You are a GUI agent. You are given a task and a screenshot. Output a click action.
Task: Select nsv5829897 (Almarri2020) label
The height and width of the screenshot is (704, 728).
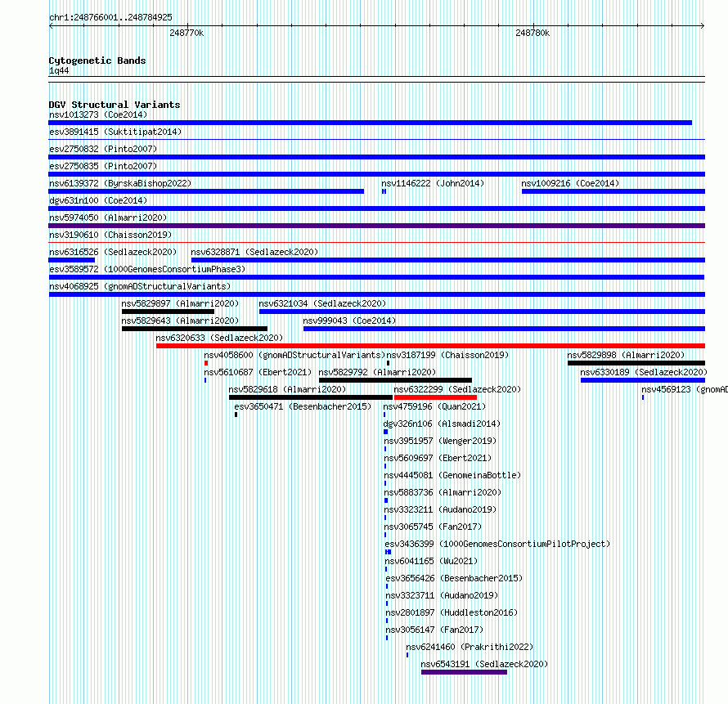[x=180, y=303]
